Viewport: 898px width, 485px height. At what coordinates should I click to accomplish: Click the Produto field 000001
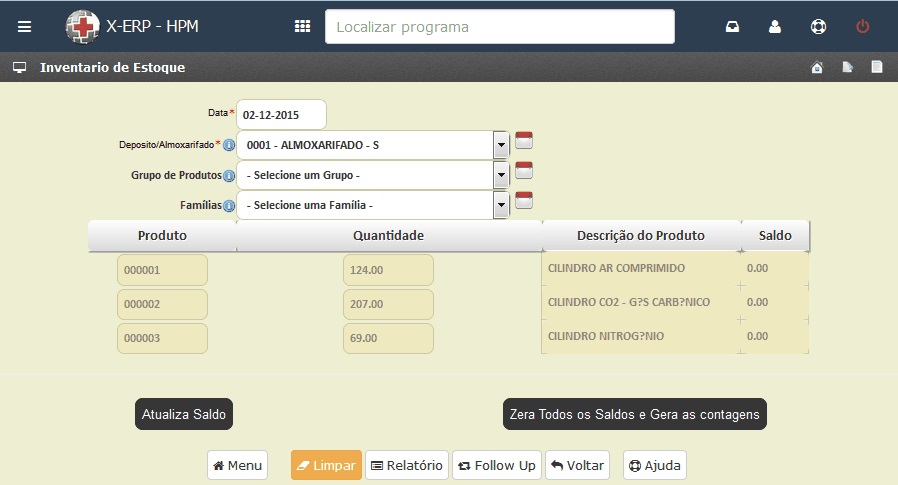click(162, 270)
